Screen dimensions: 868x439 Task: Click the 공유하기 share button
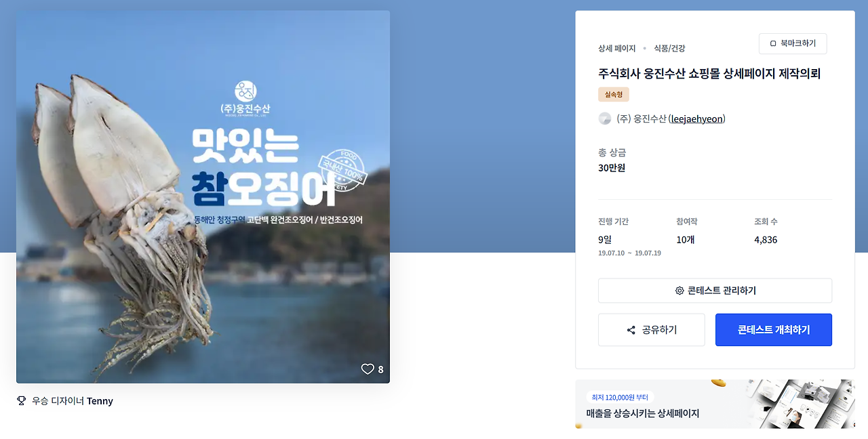(x=652, y=330)
